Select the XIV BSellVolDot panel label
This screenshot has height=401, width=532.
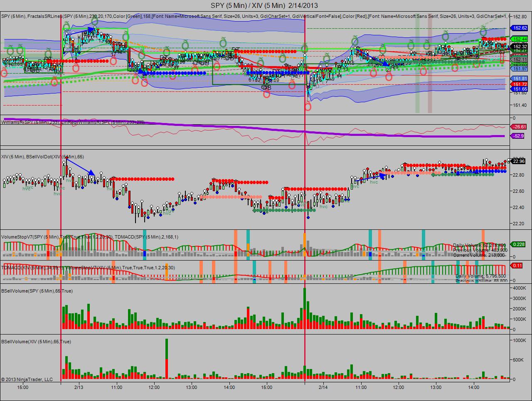tap(42, 157)
